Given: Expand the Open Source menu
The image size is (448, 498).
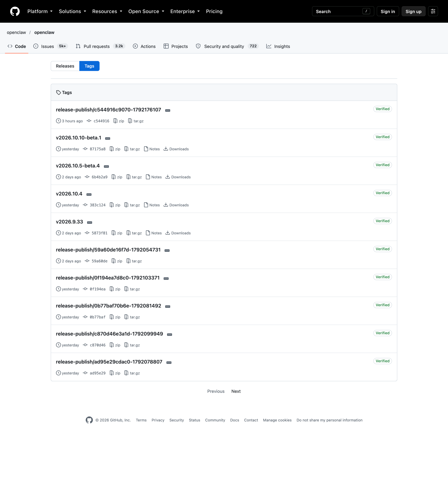Looking at the screenshot, I should 146,11.
